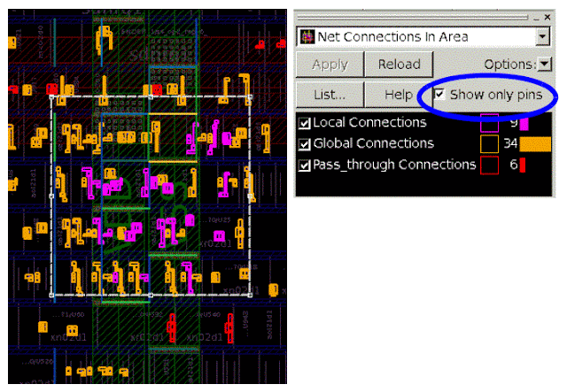The image size is (567, 392).
Task: Select the orange Global Connections color swatch
Action: (x=489, y=144)
